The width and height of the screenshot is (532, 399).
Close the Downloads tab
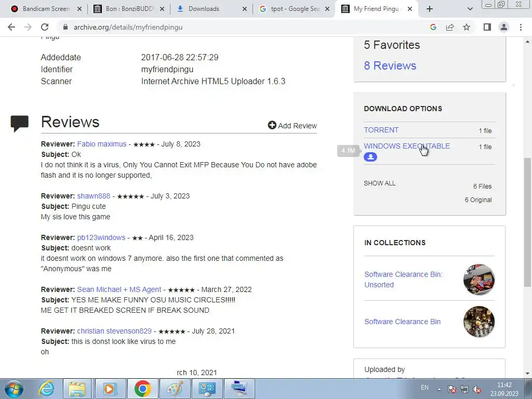tap(245, 9)
